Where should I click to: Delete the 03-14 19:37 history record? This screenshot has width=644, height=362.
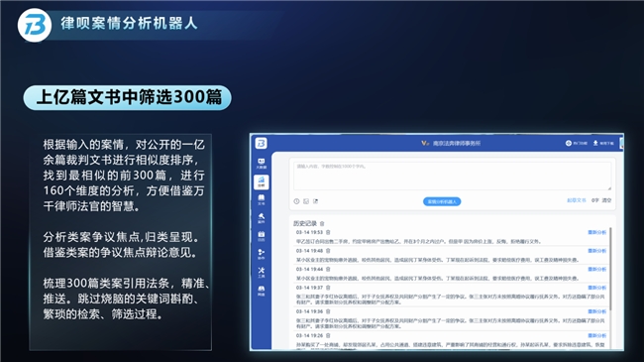coord(328,288)
